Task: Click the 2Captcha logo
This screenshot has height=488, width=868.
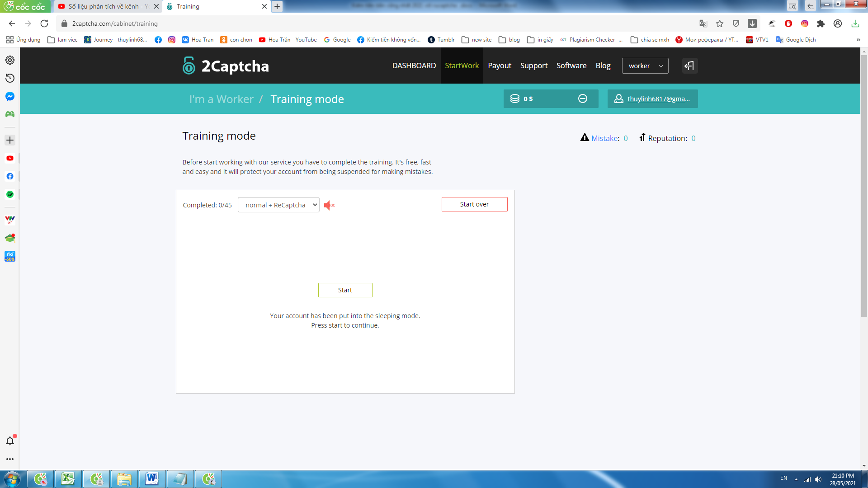Action: (226, 66)
